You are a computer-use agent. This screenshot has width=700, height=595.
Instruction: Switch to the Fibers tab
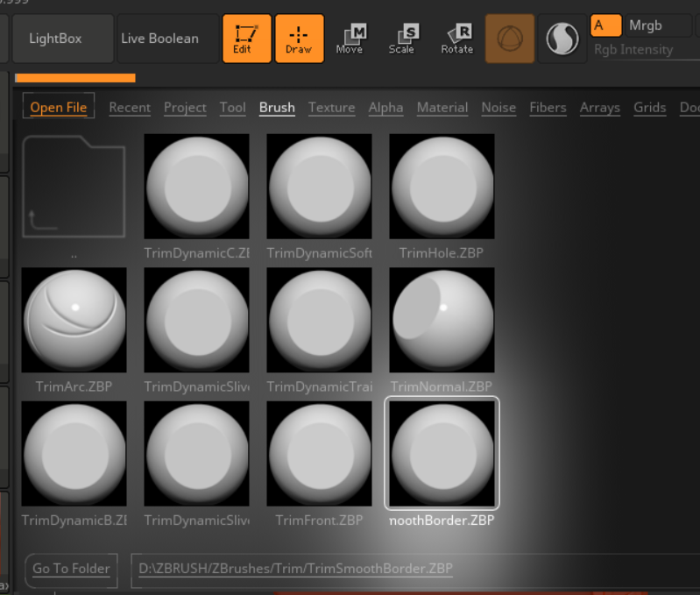(x=548, y=108)
